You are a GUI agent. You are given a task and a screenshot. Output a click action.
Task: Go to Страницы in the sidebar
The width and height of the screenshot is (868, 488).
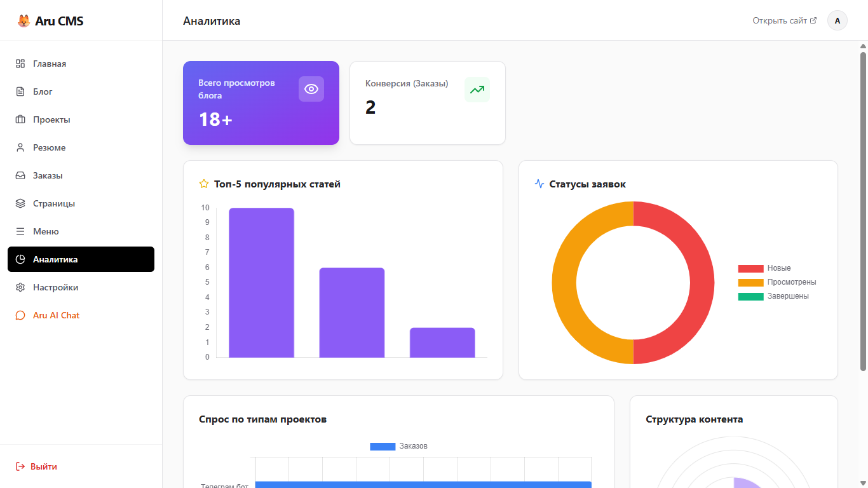[x=54, y=203]
